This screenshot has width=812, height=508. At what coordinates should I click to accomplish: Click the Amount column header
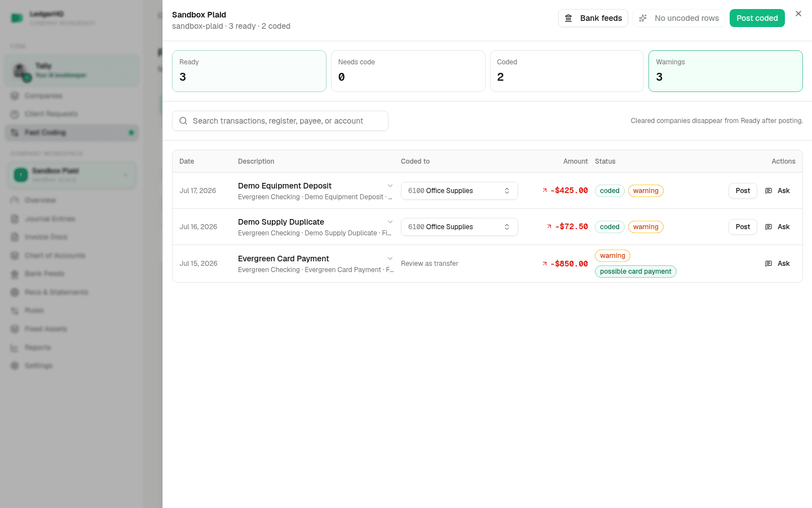576,161
